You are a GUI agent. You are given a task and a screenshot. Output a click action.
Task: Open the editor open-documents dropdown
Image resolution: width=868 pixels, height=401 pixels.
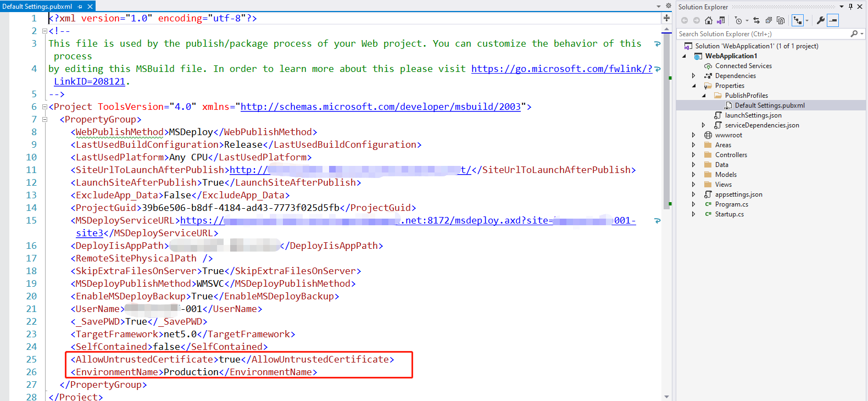(659, 6)
